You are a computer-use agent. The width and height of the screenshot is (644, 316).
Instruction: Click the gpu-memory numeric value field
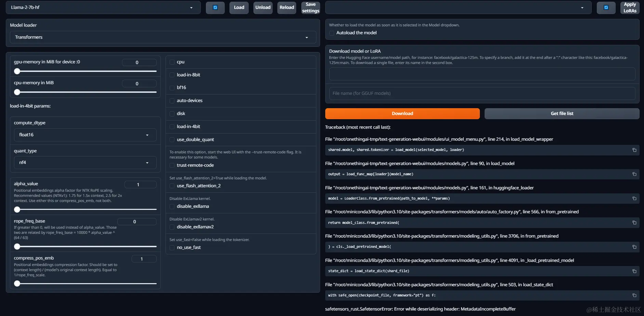(x=139, y=63)
